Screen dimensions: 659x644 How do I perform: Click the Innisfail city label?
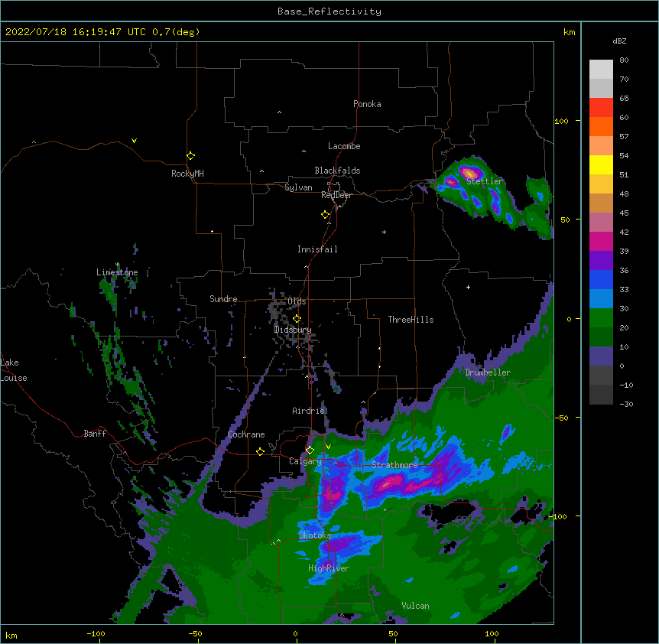click(317, 249)
